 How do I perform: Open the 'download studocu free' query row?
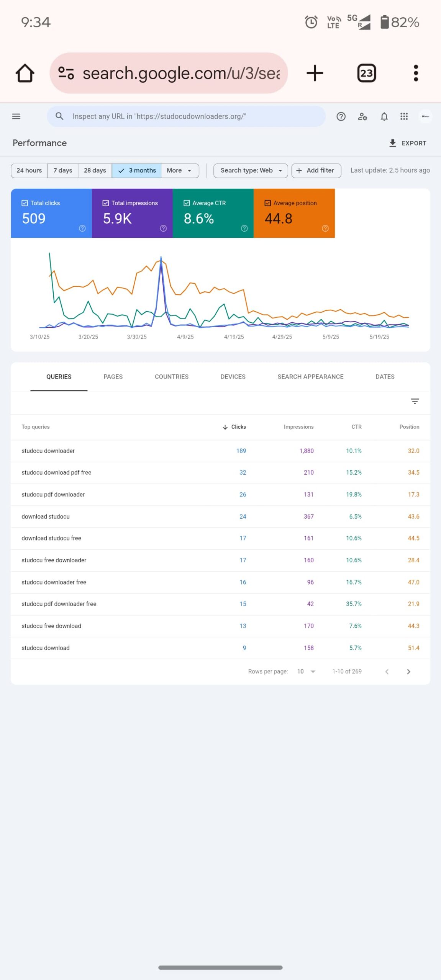pyautogui.click(x=220, y=538)
